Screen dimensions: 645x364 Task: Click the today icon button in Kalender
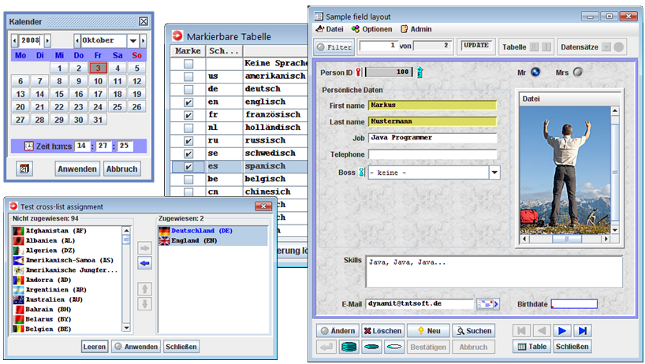click(24, 169)
